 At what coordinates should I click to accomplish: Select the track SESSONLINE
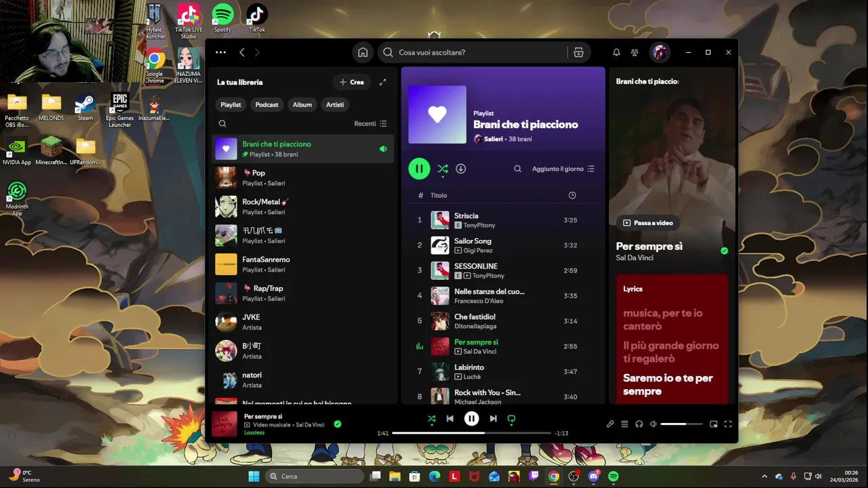click(502, 270)
